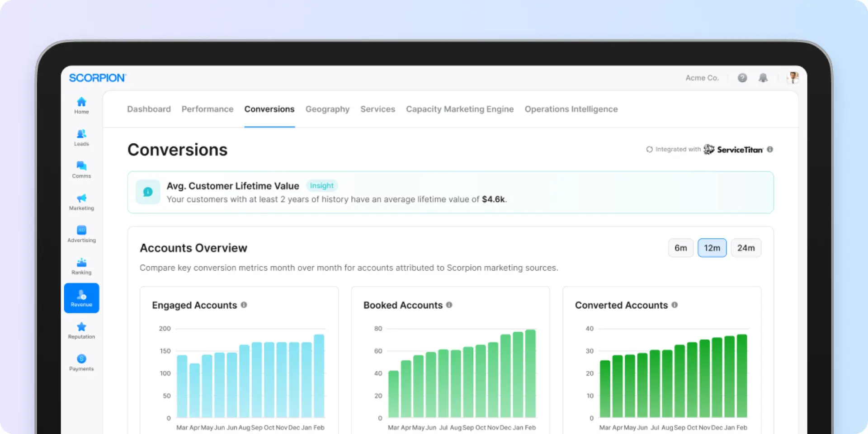Viewport: 868px width, 434px height.
Task: Open the Comms chat icon
Action: [x=81, y=170]
